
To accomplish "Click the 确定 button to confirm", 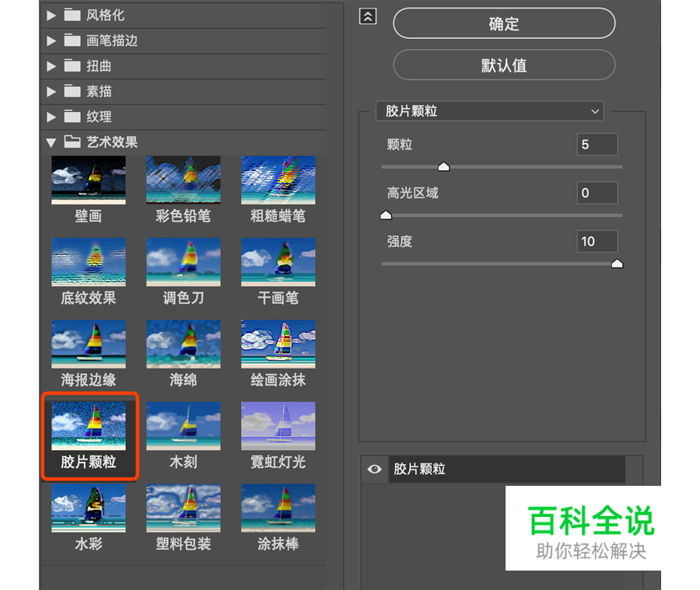I will 504,23.
